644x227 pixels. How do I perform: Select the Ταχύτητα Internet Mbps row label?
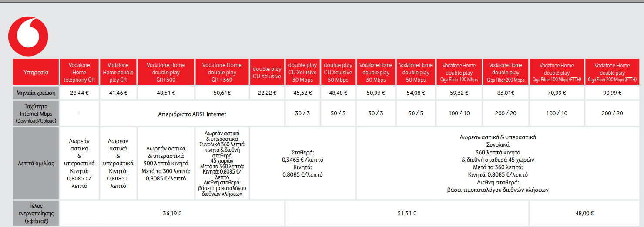click(x=36, y=113)
